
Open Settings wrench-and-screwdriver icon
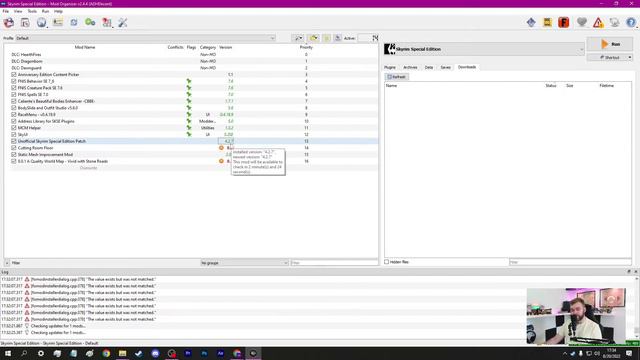tap(123, 22)
